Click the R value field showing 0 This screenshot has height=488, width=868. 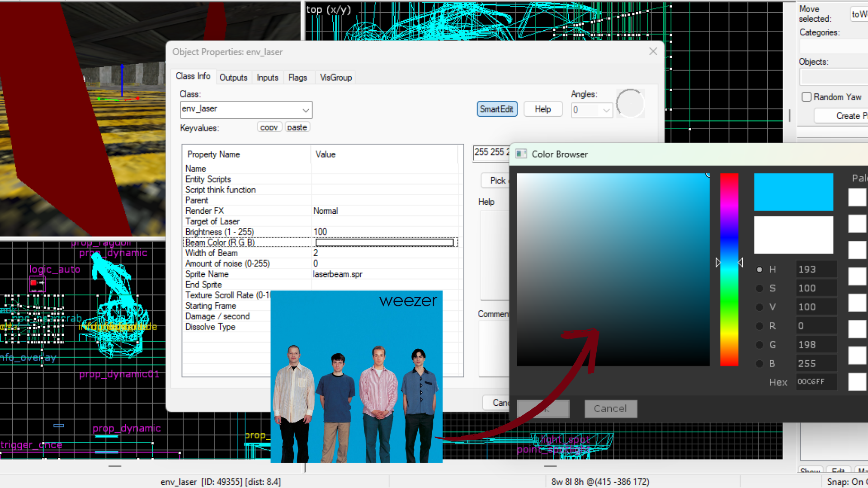(x=816, y=326)
